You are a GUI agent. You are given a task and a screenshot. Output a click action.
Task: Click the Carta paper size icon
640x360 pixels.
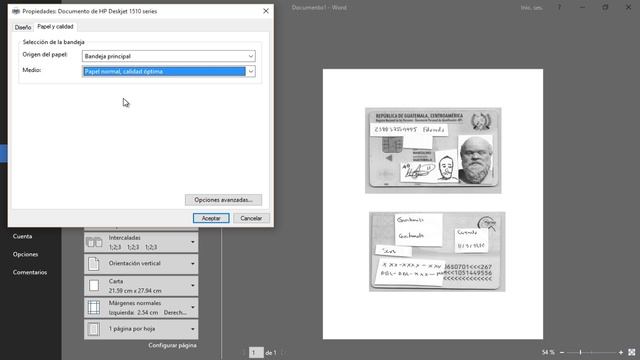click(94, 285)
